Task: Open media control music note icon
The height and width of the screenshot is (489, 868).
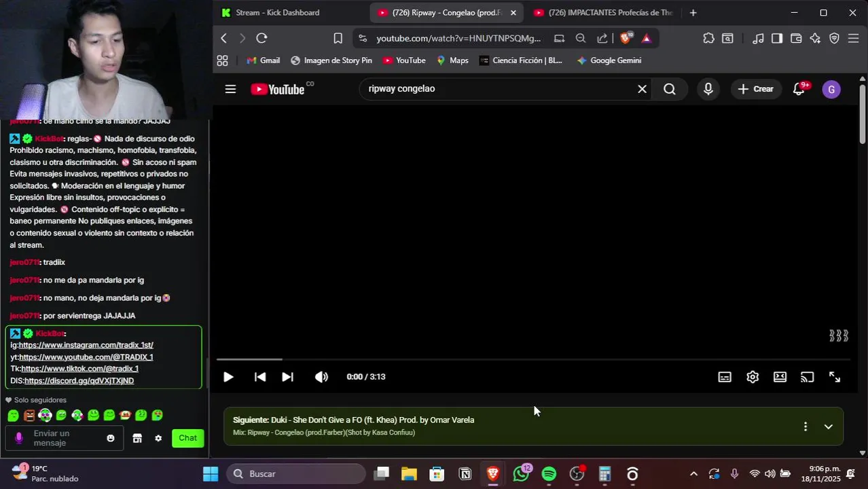Action: [759, 38]
